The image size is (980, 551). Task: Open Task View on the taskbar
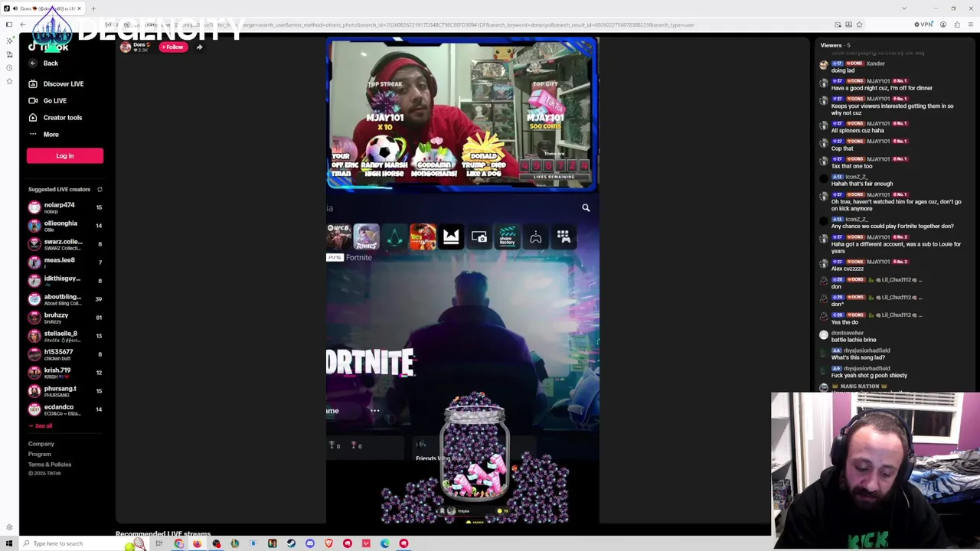click(159, 543)
